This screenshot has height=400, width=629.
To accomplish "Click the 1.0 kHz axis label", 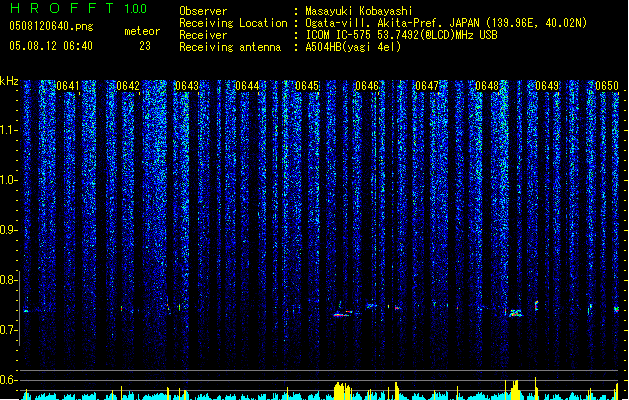I will pos(9,180).
